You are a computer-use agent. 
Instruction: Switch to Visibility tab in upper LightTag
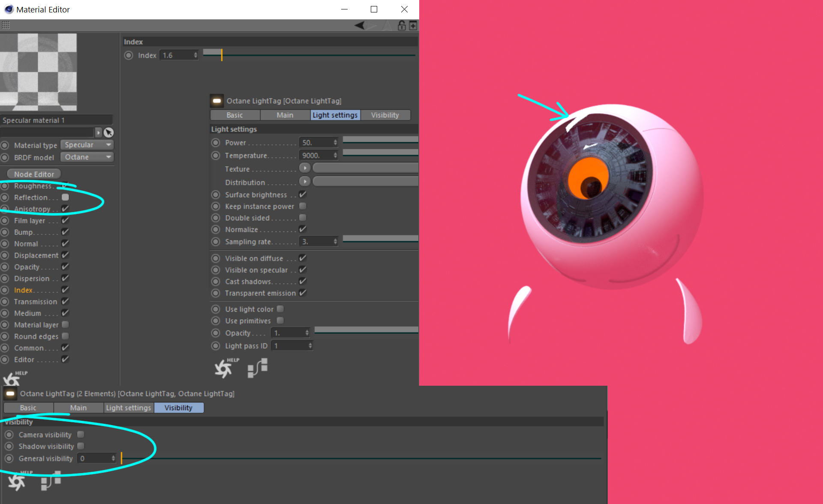(x=385, y=115)
